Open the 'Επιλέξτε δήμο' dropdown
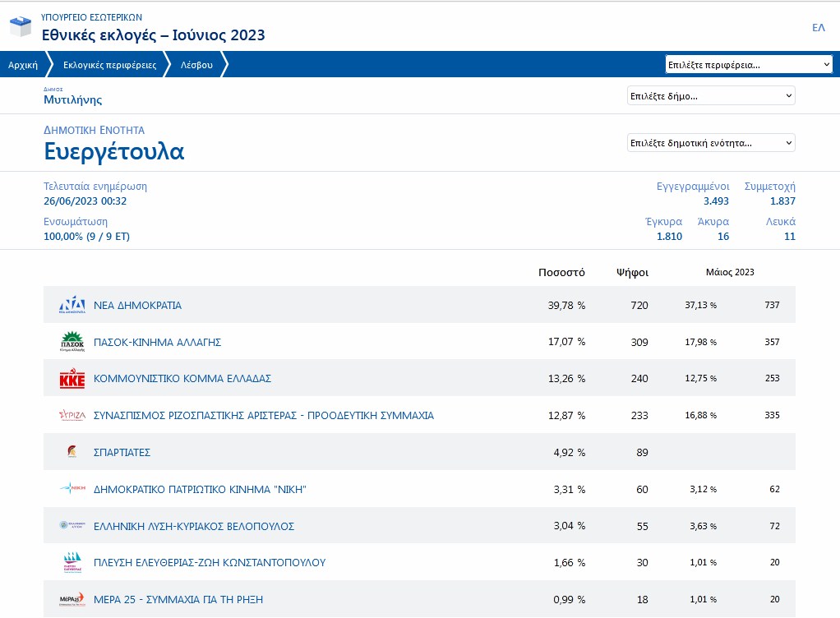840x618 pixels. (x=711, y=96)
